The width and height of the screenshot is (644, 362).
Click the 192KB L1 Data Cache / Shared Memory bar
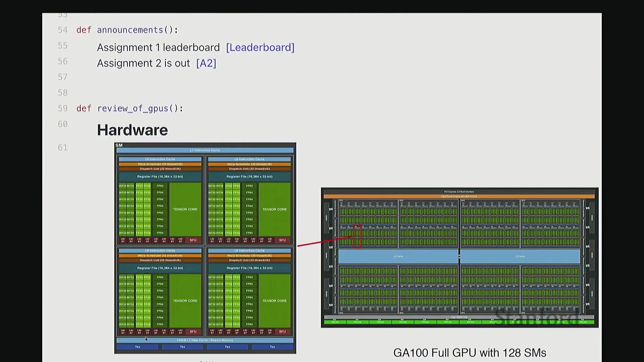pyautogui.click(x=205, y=340)
